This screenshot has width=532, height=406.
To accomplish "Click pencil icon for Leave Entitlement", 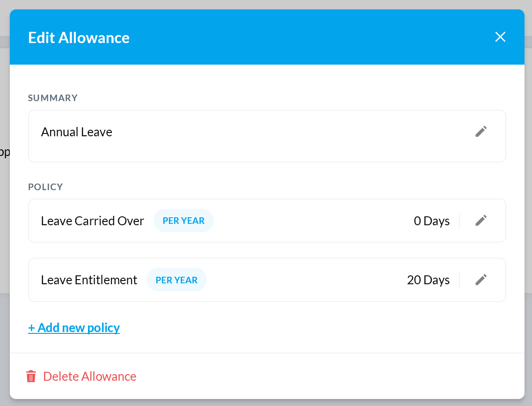I will 481,280.
